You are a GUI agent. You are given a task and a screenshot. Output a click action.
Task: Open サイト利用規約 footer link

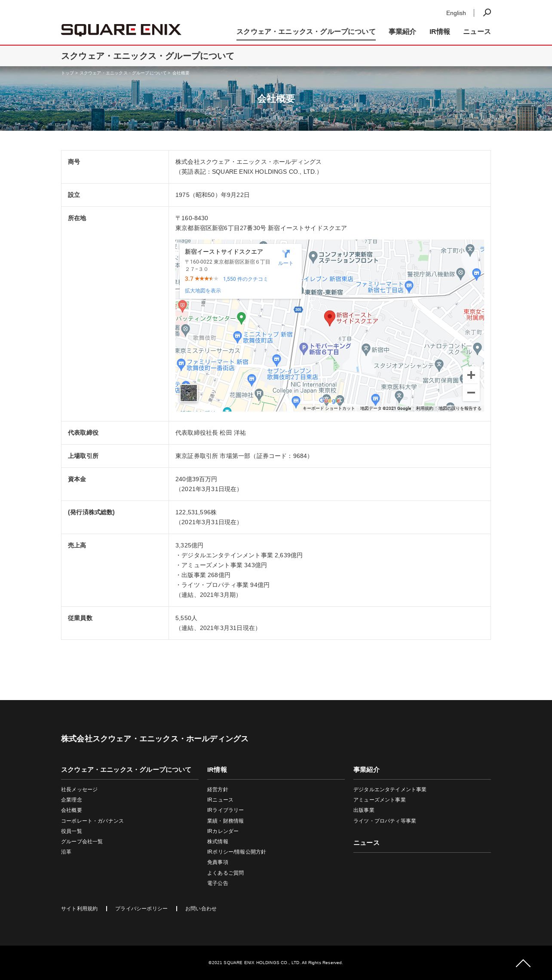point(79,909)
